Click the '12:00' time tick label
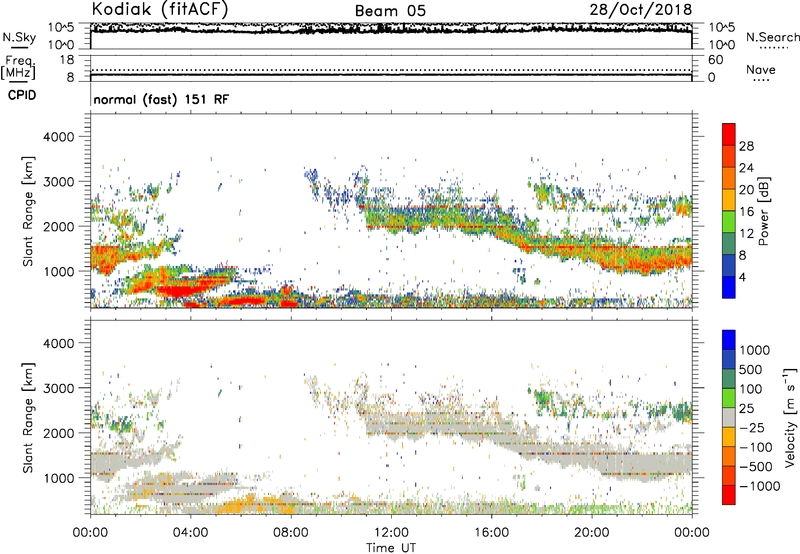This screenshot has height=554, width=800. tap(391, 533)
